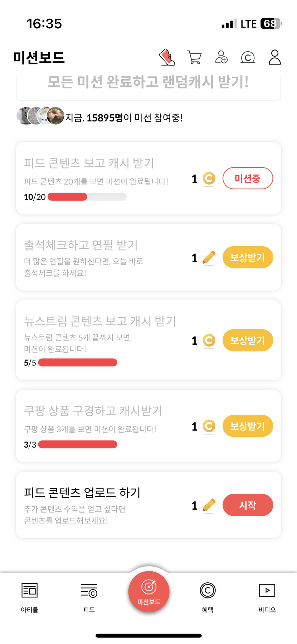Tap the random cash banner at top
297x644 pixels.
148,83
